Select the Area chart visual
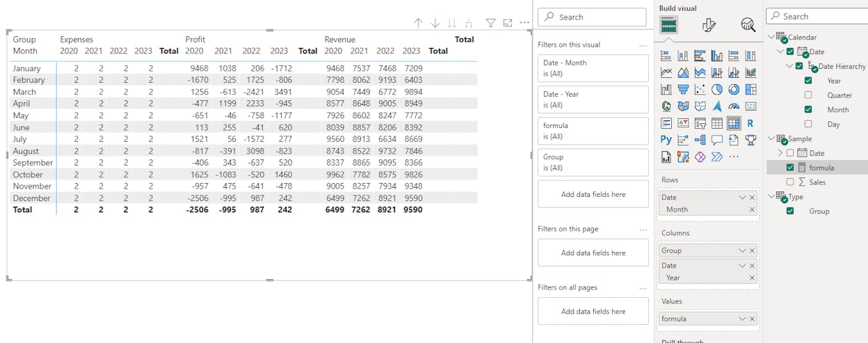 (683, 72)
